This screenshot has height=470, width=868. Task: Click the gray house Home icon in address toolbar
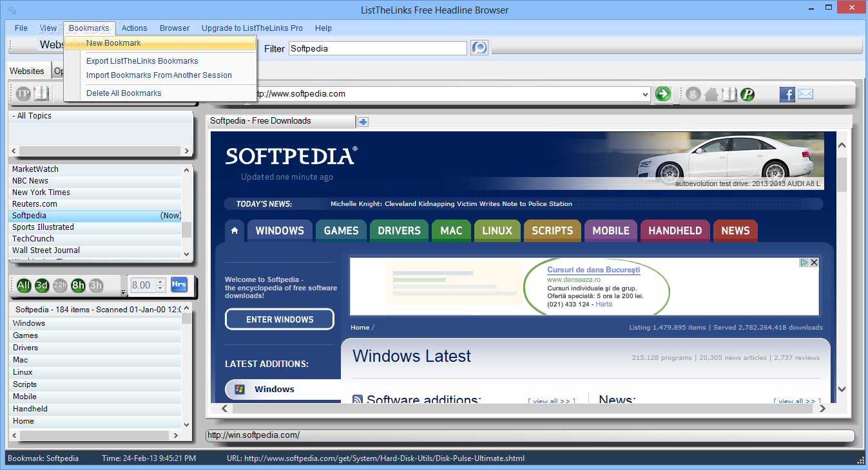pos(711,95)
